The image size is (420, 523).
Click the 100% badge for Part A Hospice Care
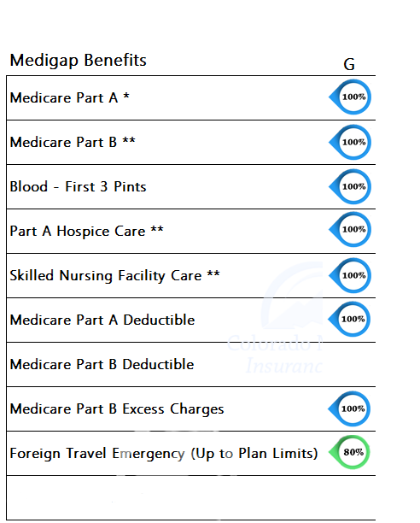(350, 230)
